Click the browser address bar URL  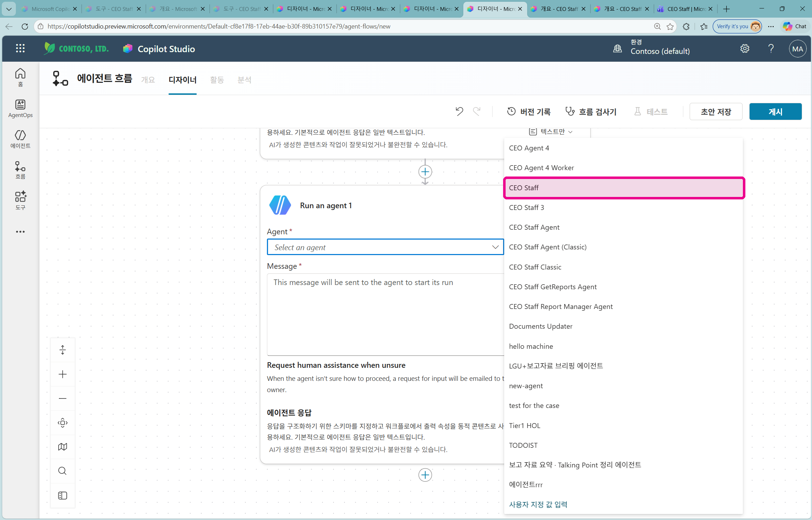[219, 26]
